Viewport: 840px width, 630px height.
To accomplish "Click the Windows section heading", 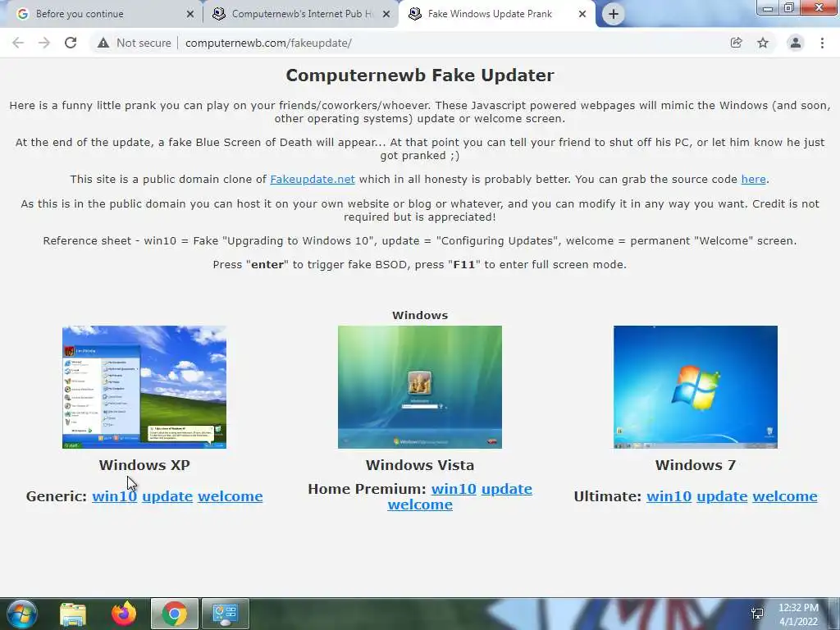I will coord(420,316).
